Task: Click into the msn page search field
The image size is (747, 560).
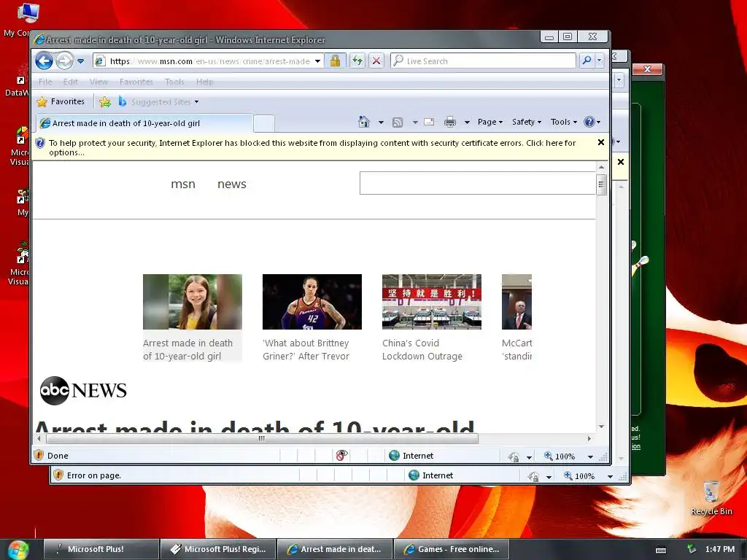Action: coord(477,183)
